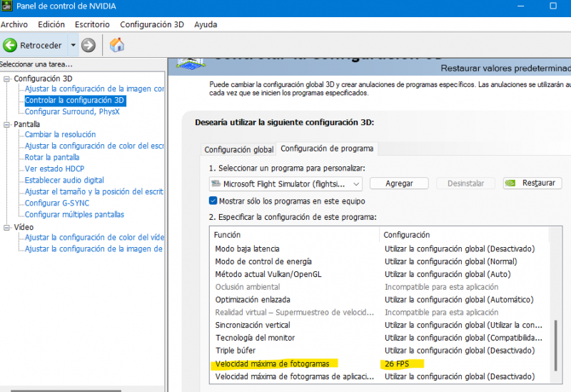This screenshot has height=392, width=571.
Task: Open Ajustar la configuración de la imagen link
Action: click(94, 89)
